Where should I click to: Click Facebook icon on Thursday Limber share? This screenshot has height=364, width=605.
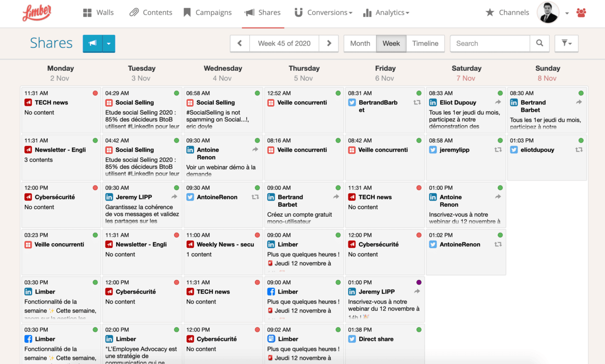click(271, 292)
